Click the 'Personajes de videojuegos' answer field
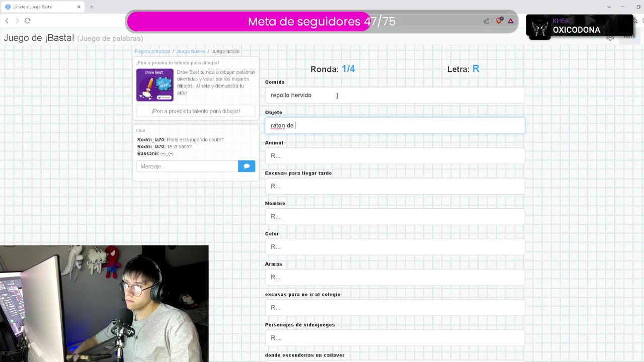Image resolution: width=644 pixels, height=362 pixels. 394,338
